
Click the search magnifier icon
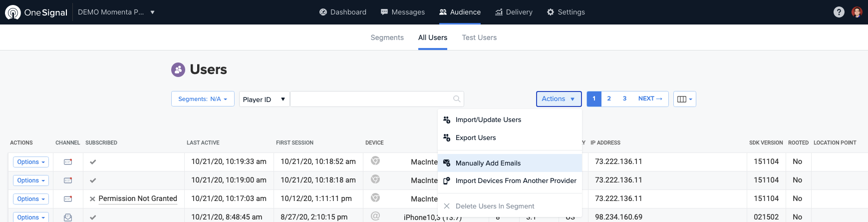pos(457,99)
